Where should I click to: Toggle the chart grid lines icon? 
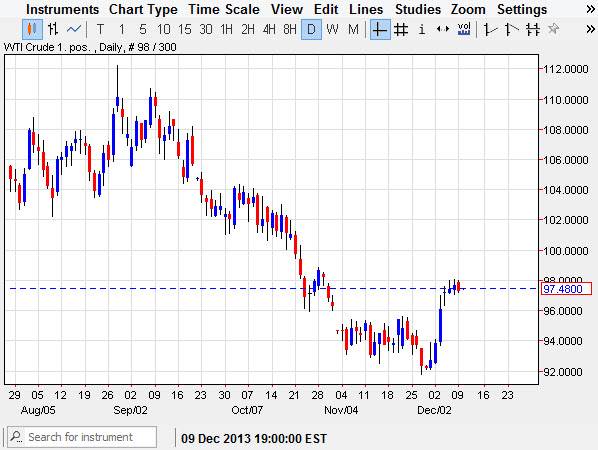[x=400, y=29]
